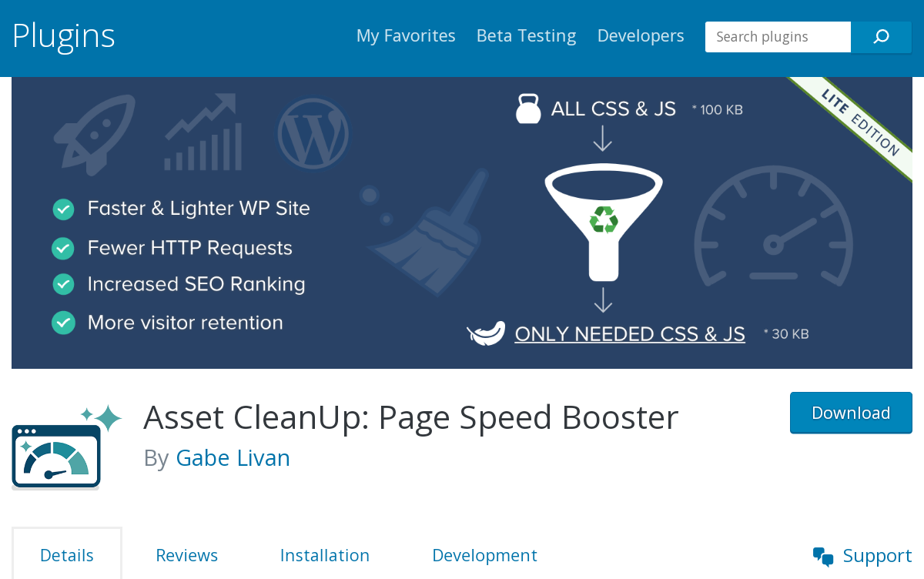Click the Plugins header title
This screenshot has width=924, height=579.
pos(63,35)
